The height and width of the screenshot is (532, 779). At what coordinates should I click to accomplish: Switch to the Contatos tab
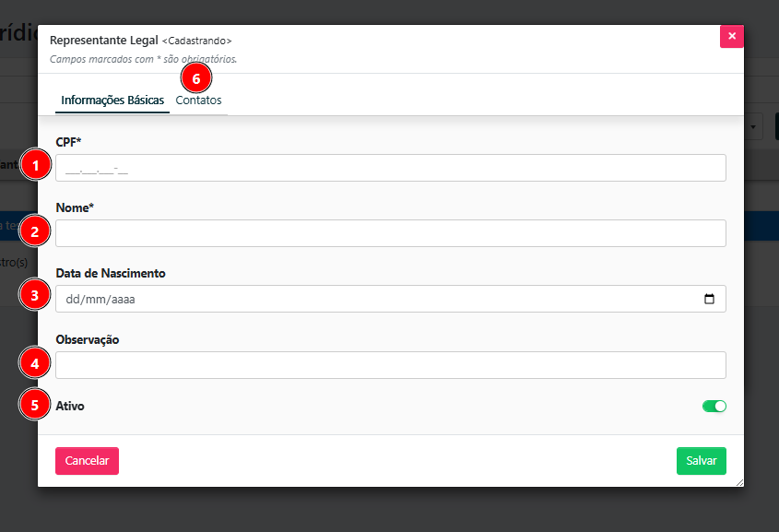(199, 100)
